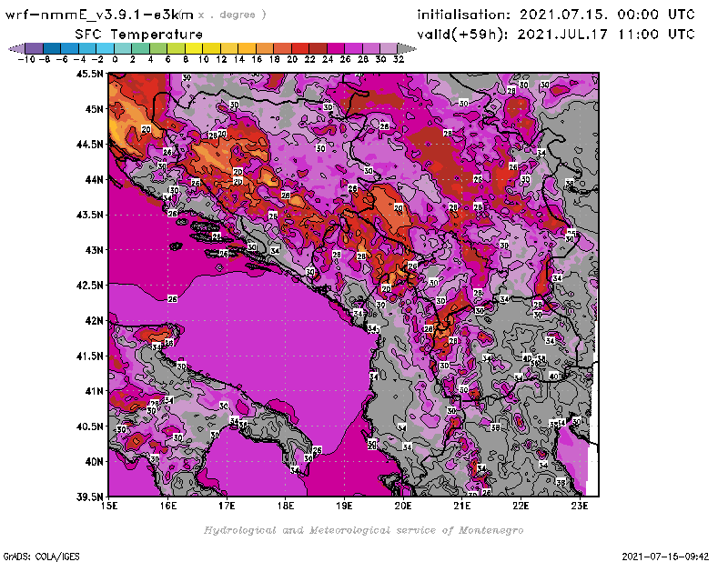Click the 45N latitude axis label

[94, 109]
